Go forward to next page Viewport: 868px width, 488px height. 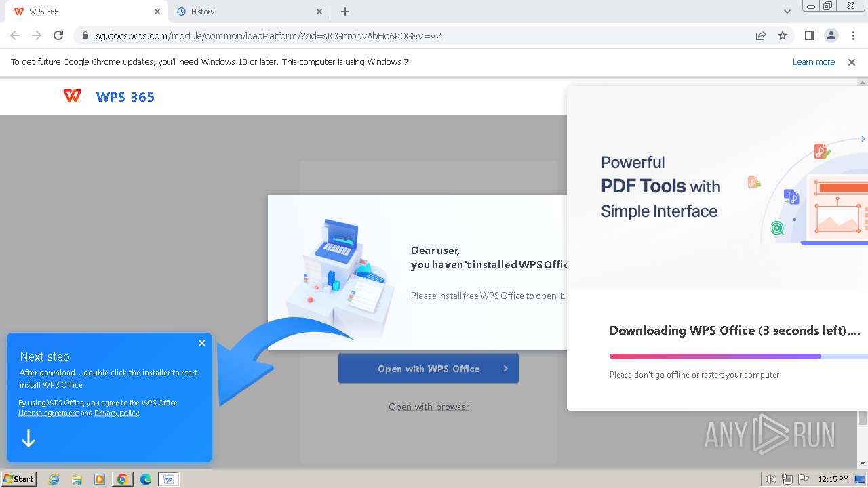pyautogui.click(x=37, y=35)
